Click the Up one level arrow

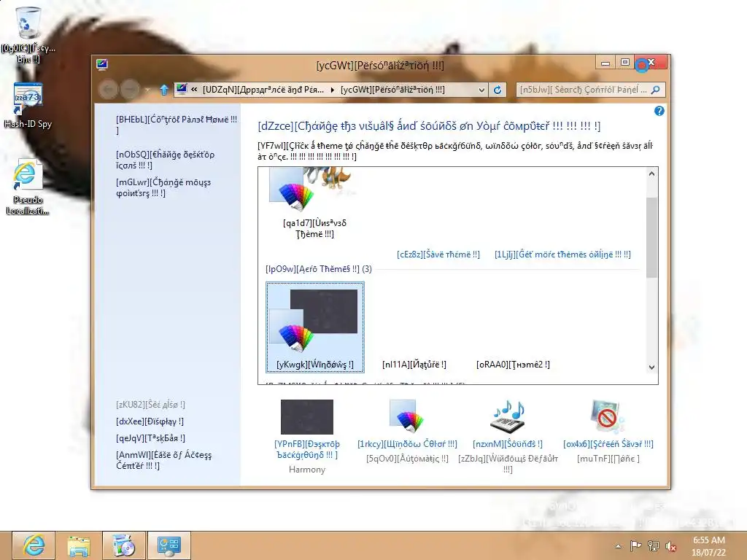164,90
